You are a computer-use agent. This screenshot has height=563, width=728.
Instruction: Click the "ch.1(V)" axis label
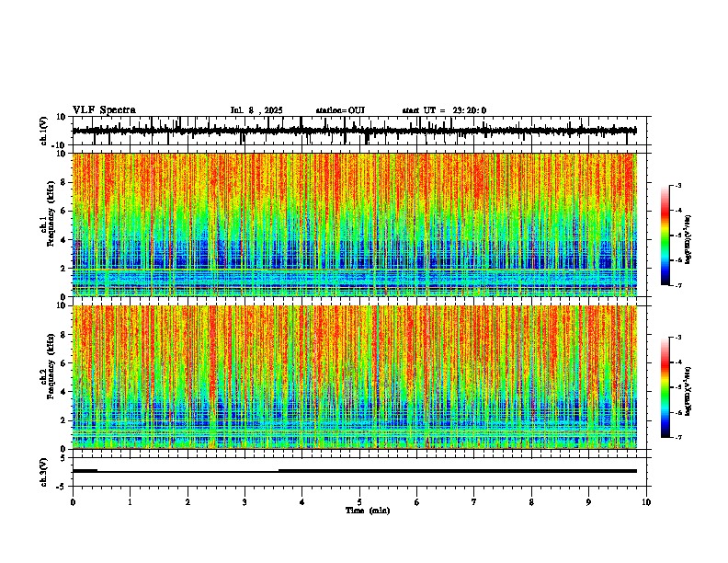[x=44, y=131]
